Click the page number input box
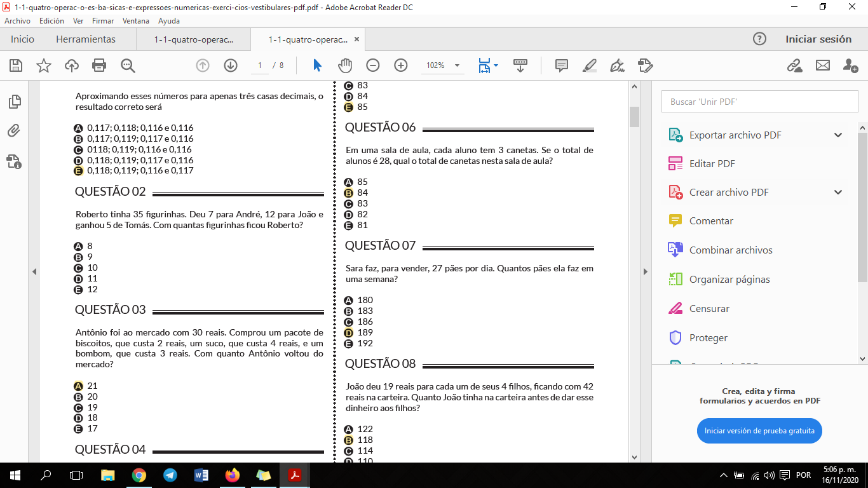The image size is (868, 488). (x=259, y=65)
